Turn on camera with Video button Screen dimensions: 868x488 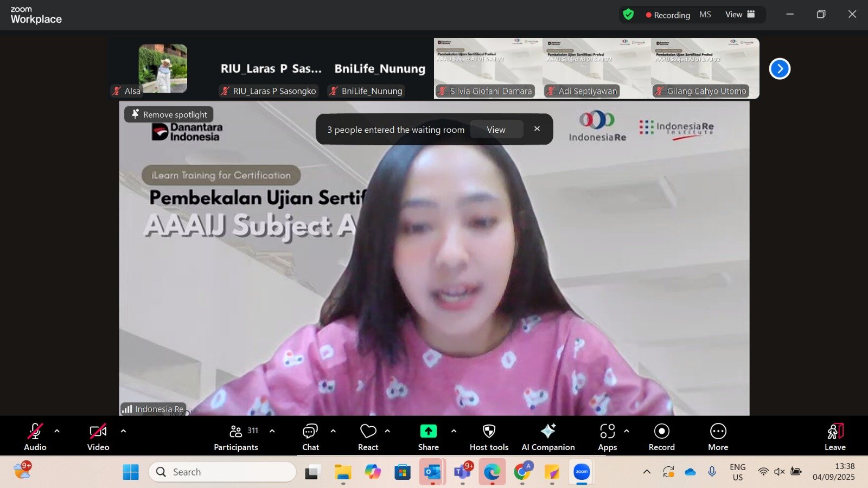[98, 436]
